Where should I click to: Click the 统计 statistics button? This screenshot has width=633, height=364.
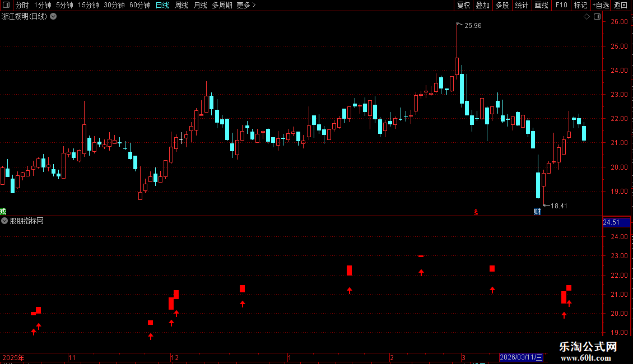[x=521, y=5]
